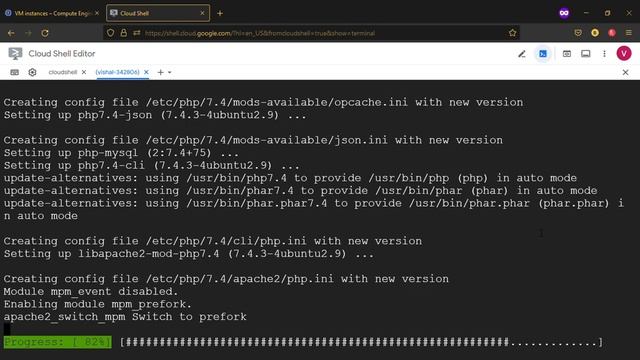Go back to previous page

pos(11,33)
